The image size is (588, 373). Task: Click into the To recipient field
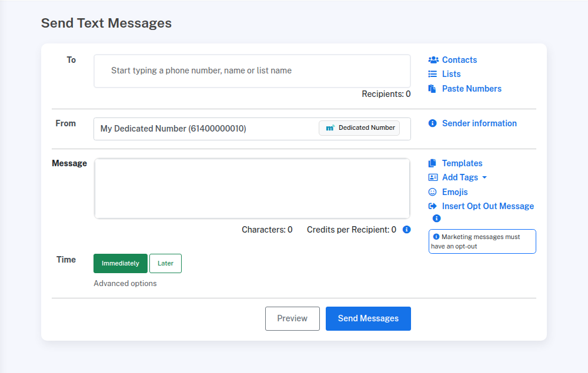252,71
